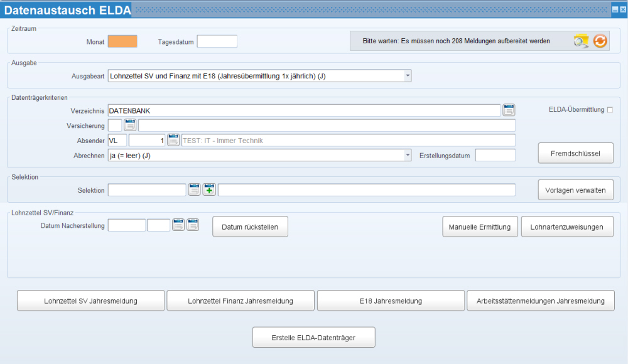Click the Verzeichnis field containing DATENBANK
This screenshot has height=364, width=628.
pos(304,110)
